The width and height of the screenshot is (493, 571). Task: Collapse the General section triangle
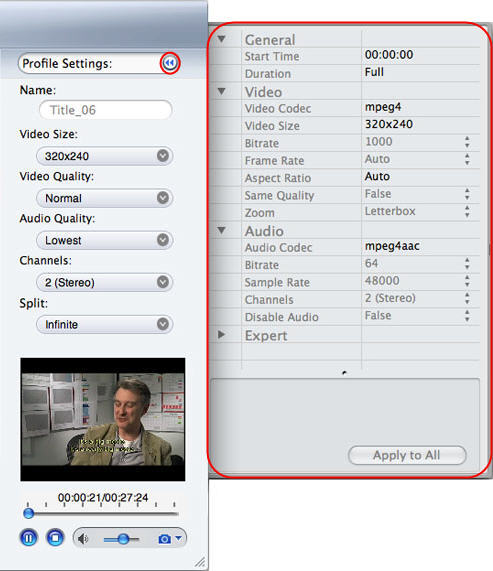click(x=221, y=39)
